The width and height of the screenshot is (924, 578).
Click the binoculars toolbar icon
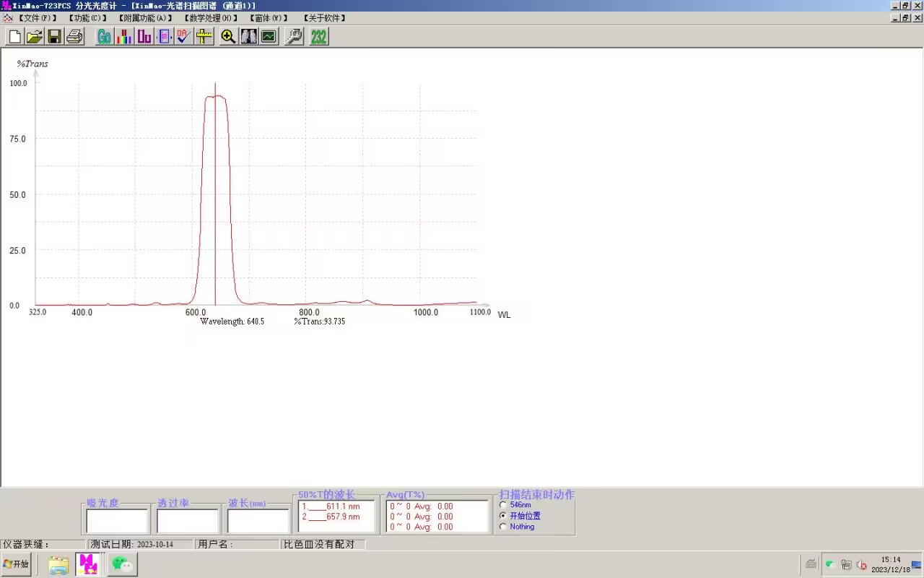pyautogui.click(x=249, y=36)
